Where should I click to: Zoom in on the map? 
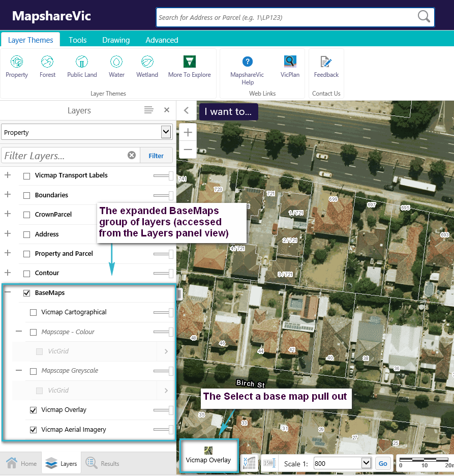click(188, 132)
